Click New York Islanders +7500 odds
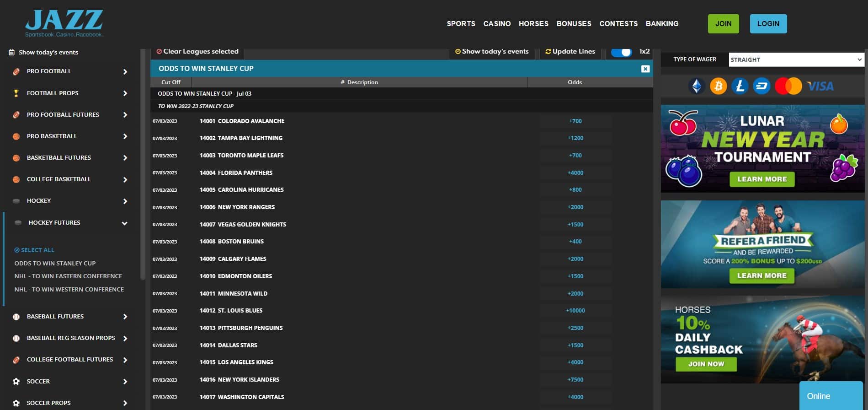Image resolution: width=868 pixels, height=410 pixels. click(575, 380)
